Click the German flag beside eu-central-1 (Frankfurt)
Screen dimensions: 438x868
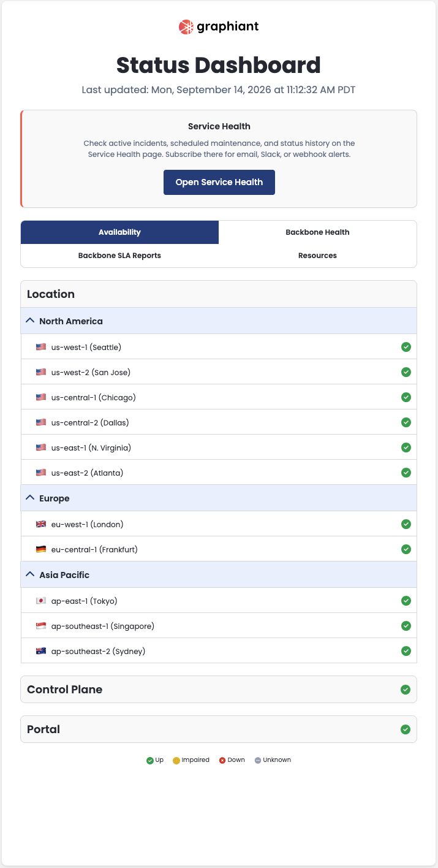(x=41, y=549)
